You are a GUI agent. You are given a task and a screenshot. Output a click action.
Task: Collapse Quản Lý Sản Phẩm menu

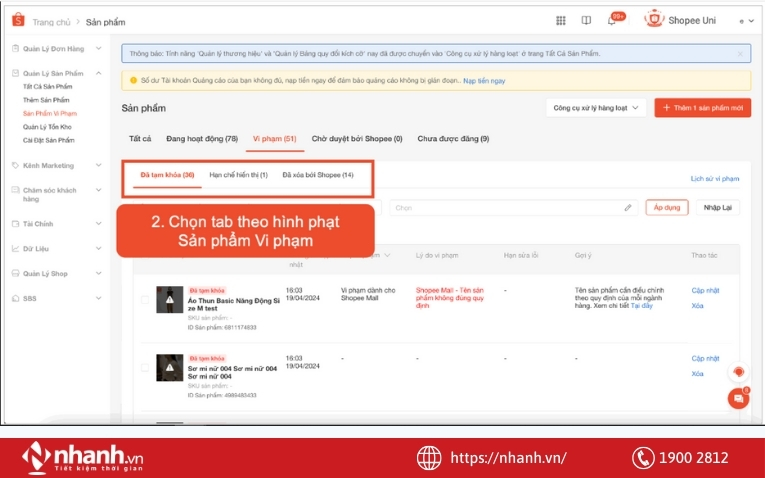(99, 73)
